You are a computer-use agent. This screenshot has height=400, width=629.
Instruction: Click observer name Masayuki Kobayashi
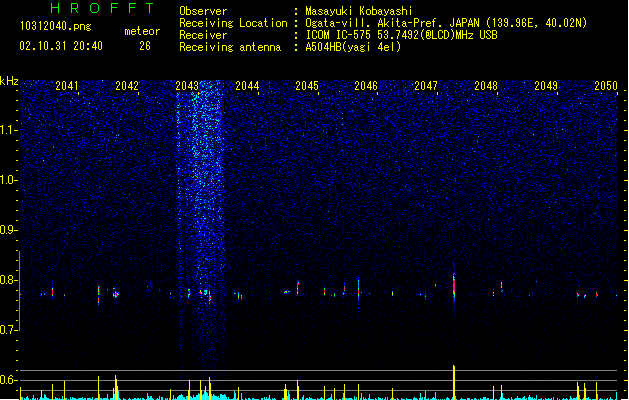click(359, 11)
